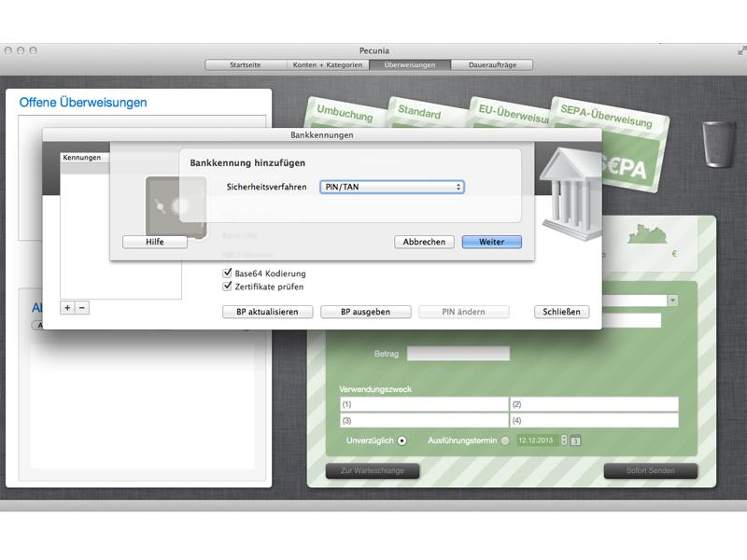Open the calendar date picker icon

click(x=575, y=441)
